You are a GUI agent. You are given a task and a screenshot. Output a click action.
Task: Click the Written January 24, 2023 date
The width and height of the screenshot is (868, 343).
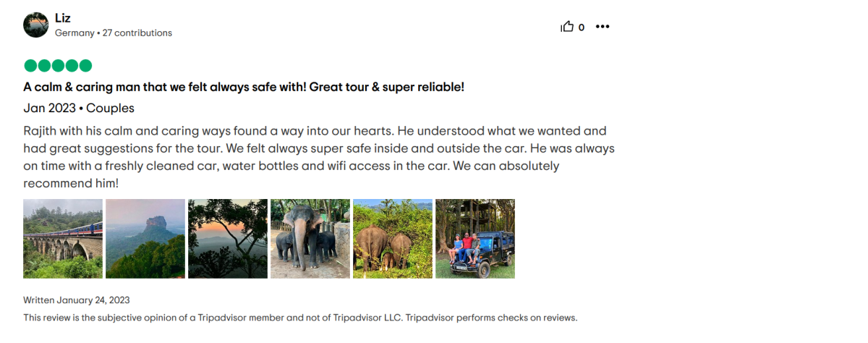click(x=77, y=300)
